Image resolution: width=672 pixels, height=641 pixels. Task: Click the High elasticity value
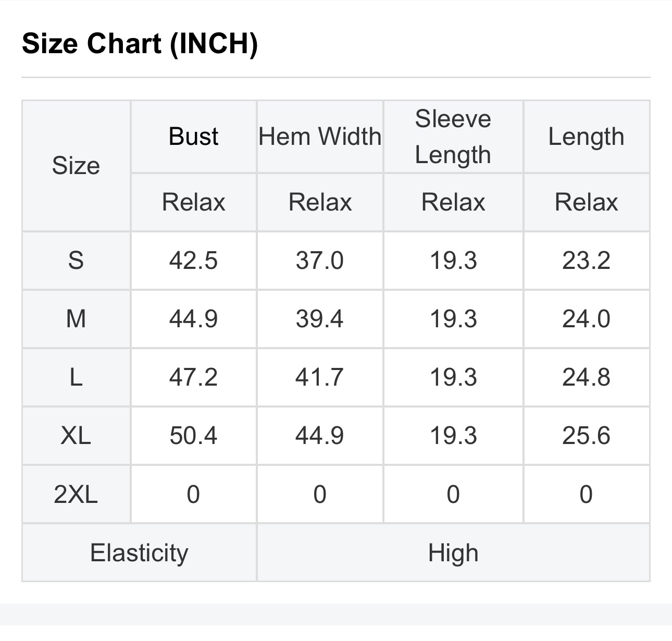[453, 552]
